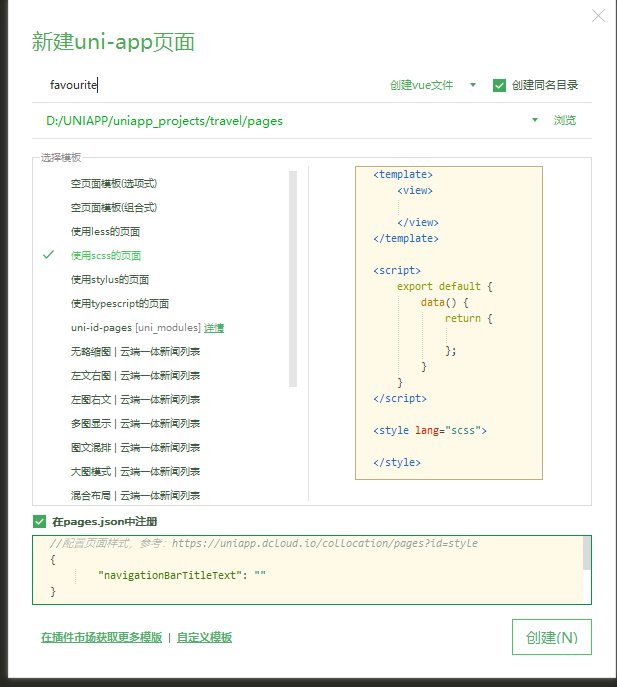Screen dimensions: 617x687
Task: Open the 详情 link for uni-id-pages
Action: [214, 328]
